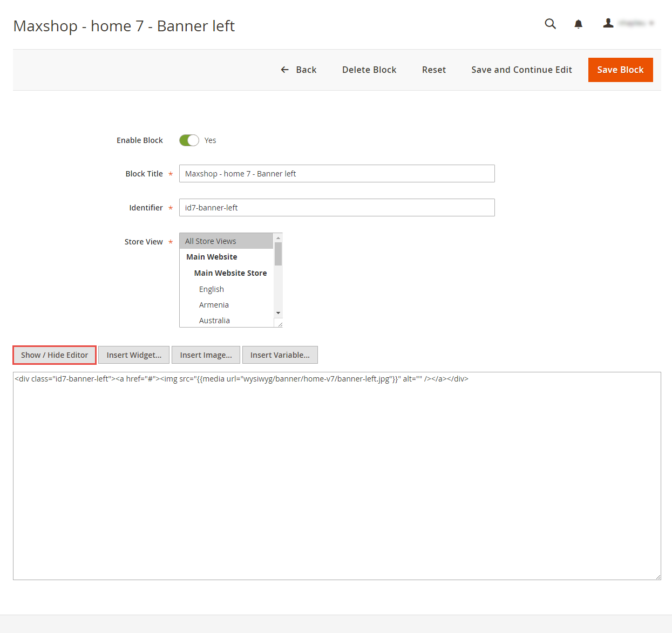Open the admin search magnifier icon
Viewport: 672px width, 633px height.
[550, 24]
